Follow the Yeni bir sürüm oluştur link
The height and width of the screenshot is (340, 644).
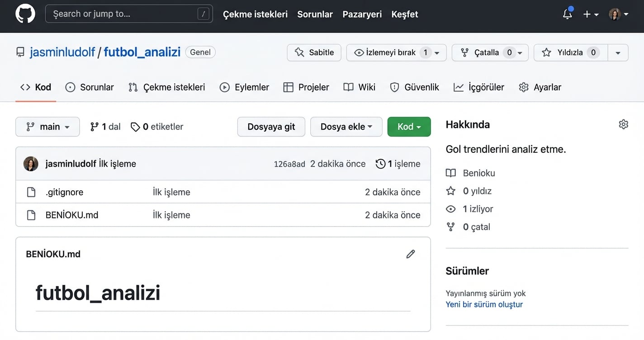pos(484,304)
